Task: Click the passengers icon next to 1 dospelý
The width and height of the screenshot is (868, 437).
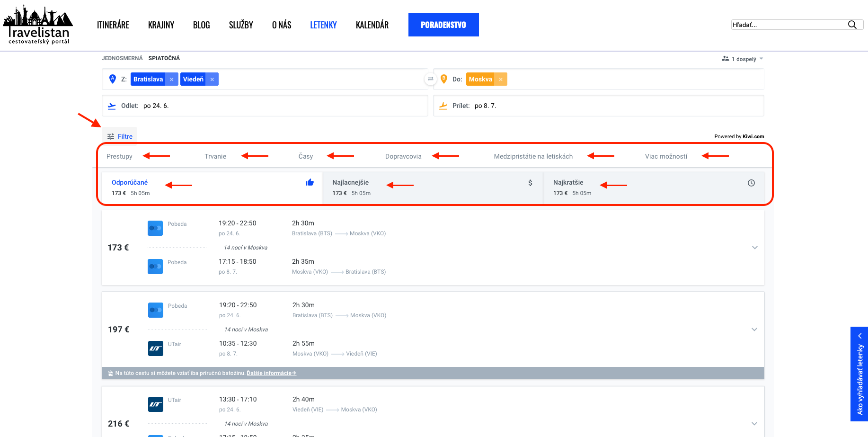Action: [x=725, y=59]
